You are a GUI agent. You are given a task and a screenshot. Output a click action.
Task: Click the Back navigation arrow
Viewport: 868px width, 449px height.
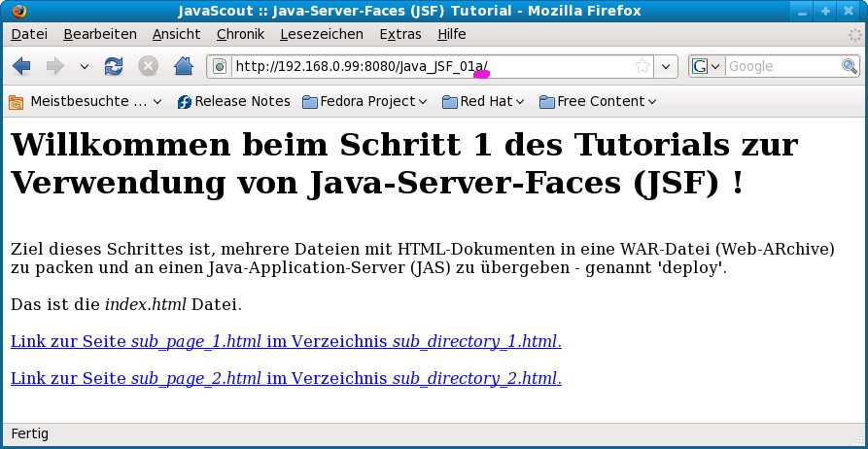click(22, 66)
